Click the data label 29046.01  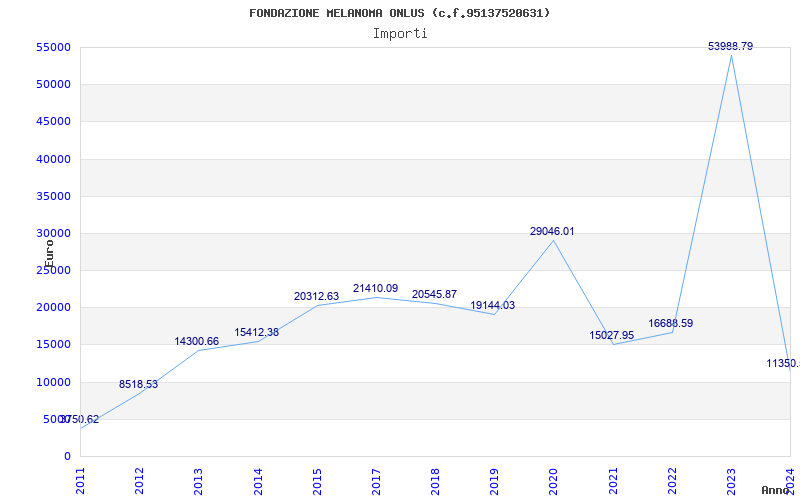(x=552, y=232)
